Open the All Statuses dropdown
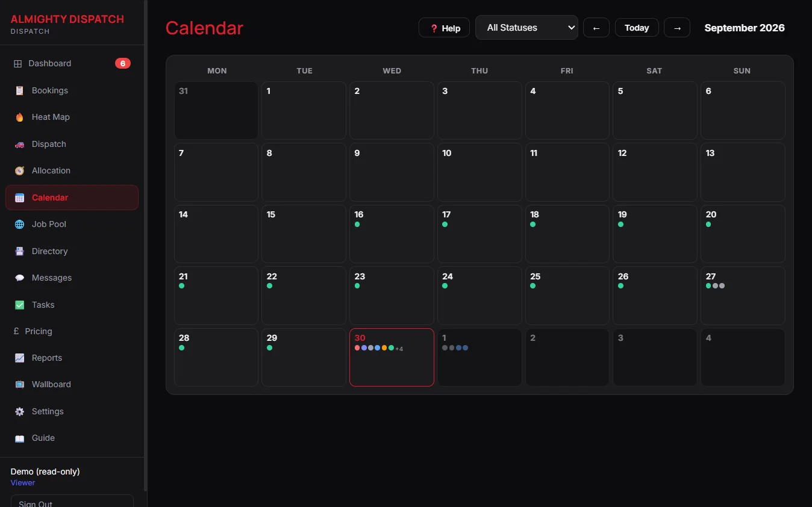 [526, 28]
